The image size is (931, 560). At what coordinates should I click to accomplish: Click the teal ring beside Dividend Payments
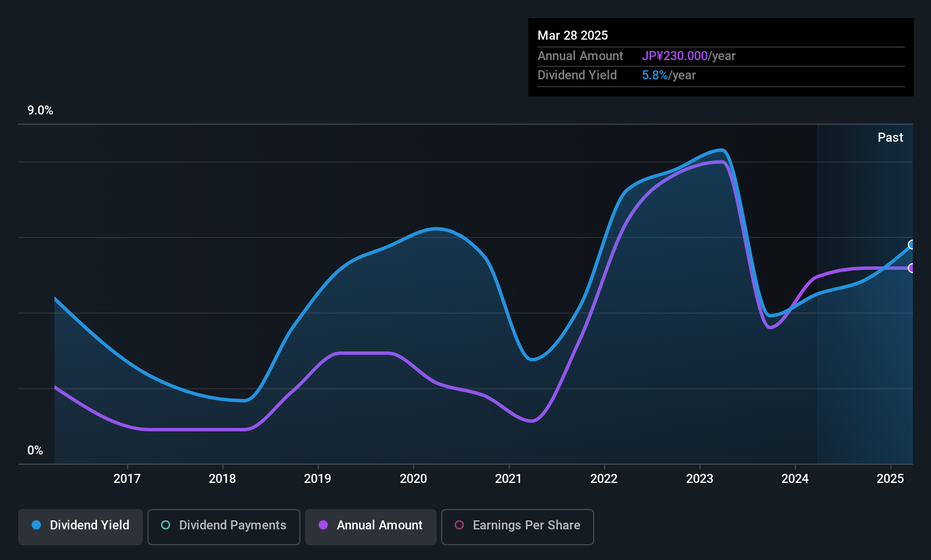pyautogui.click(x=166, y=525)
